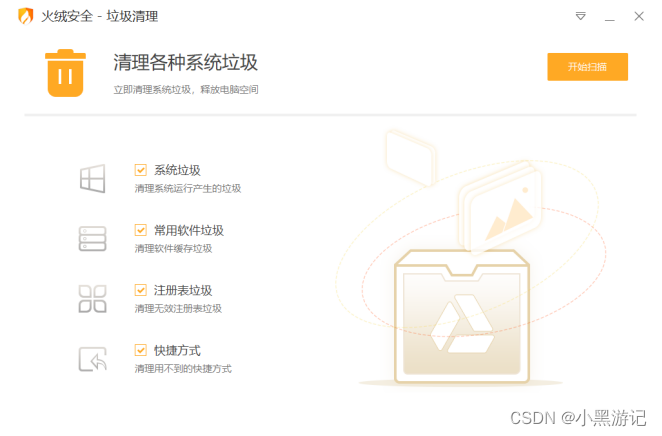The width and height of the screenshot is (662, 436).
Task: Close the 火绒安全 垃圾清理 window
Action: (x=639, y=16)
